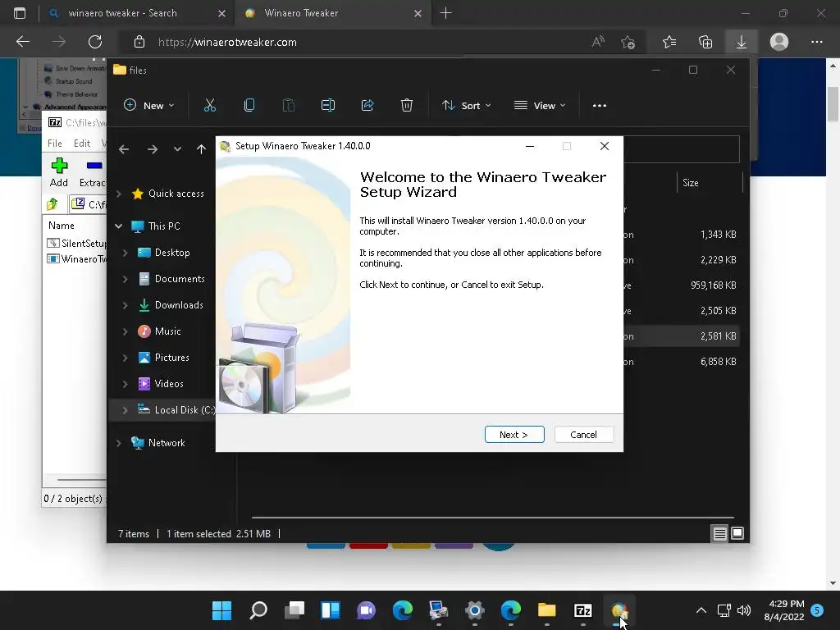Show hidden system tray icons chevron
This screenshot has height=630, width=840.
701,610
